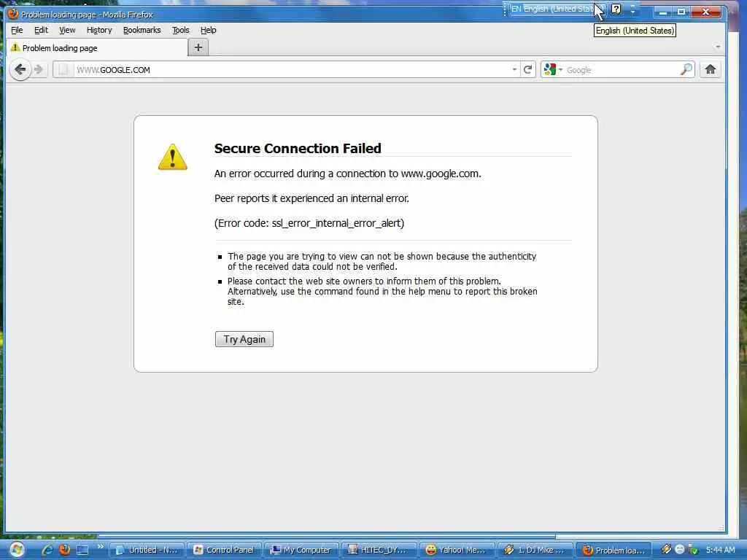Open the Bookmarks menu
The height and width of the screenshot is (560, 747).
point(142,30)
